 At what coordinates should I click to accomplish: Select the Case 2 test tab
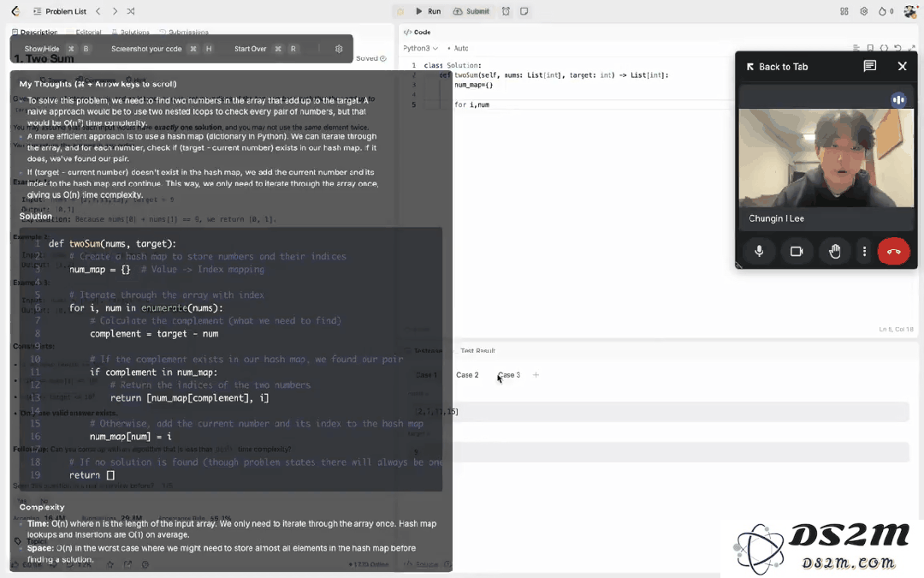tap(467, 375)
